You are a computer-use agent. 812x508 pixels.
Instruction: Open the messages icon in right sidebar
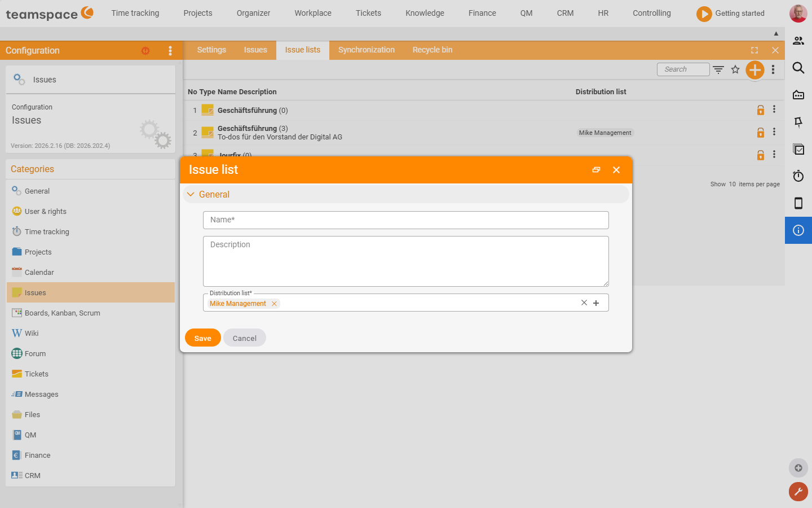798,95
